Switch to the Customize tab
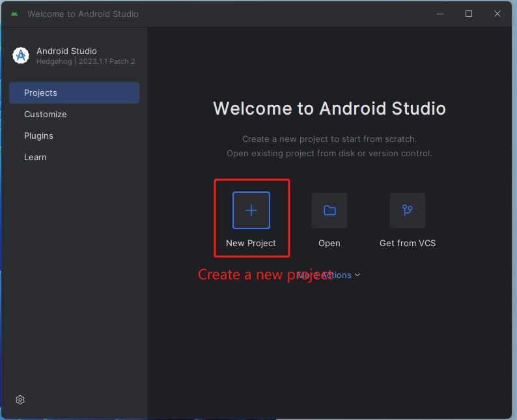Viewport: 517px width, 420px height. [74, 114]
